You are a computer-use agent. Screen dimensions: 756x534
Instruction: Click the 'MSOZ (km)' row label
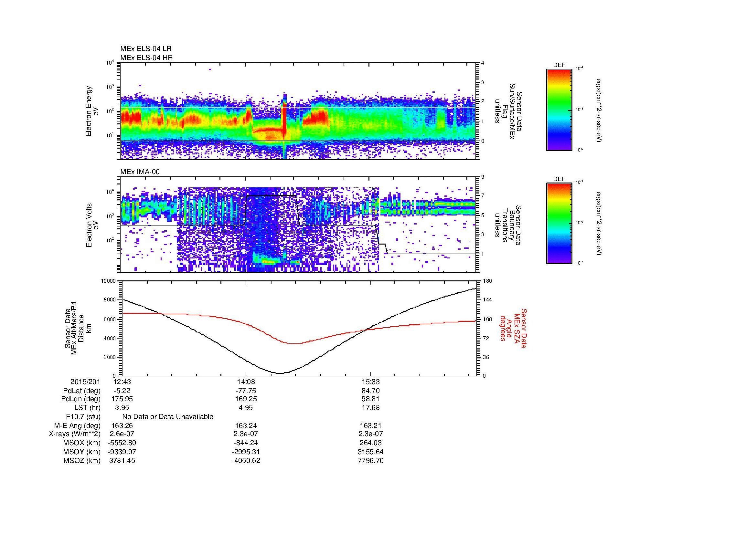coord(82,461)
